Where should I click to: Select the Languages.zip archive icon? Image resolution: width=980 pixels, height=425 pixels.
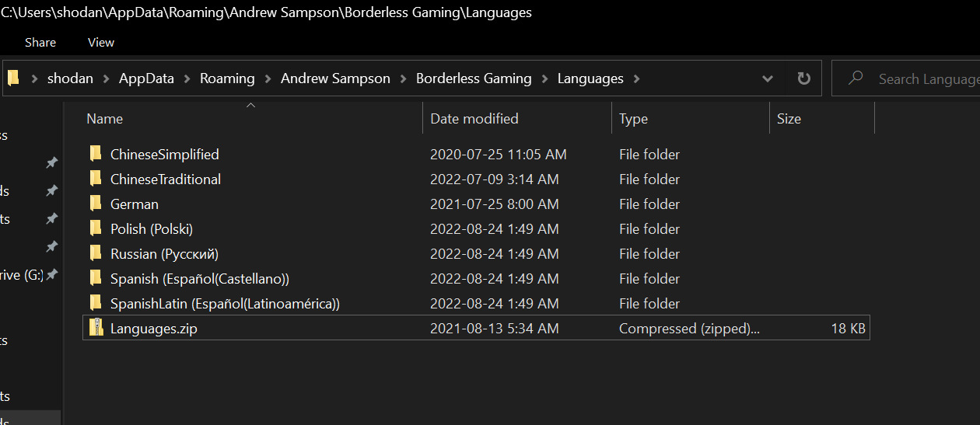tap(96, 328)
